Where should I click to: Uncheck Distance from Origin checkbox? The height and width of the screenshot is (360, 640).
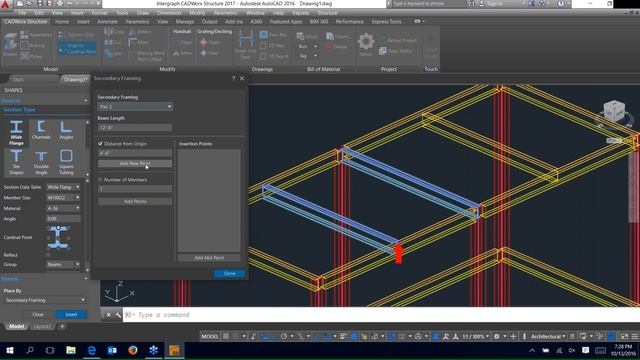(x=100, y=144)
